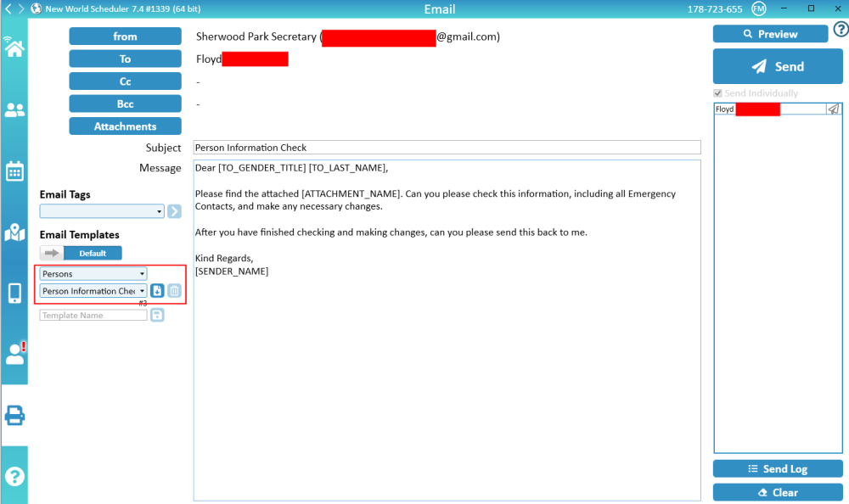Click the Default template toggle button
Viewport: 849px width, 504px height.
tap(92, 253)
